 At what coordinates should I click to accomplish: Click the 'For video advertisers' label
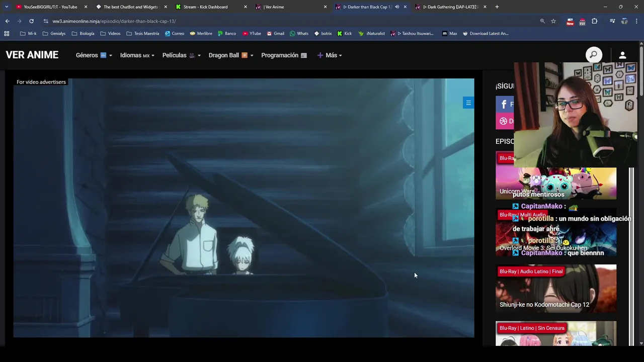(41, 82)
